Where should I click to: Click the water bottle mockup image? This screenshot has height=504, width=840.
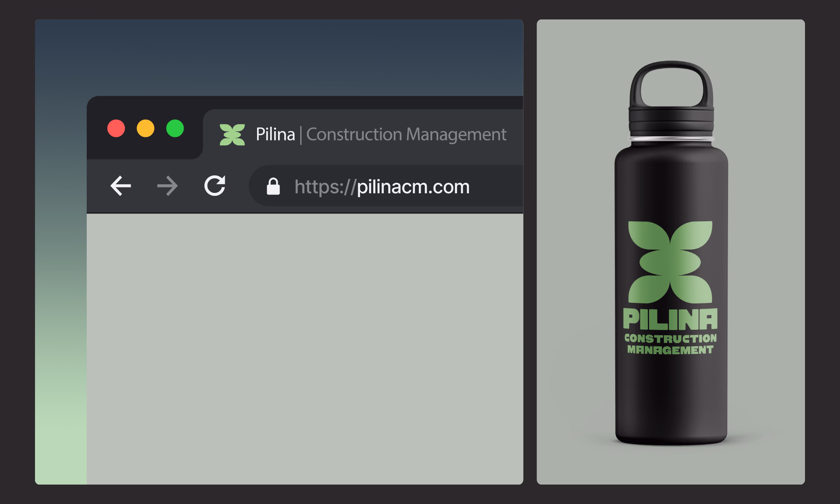pyautogui.click(x=671, y=253)
